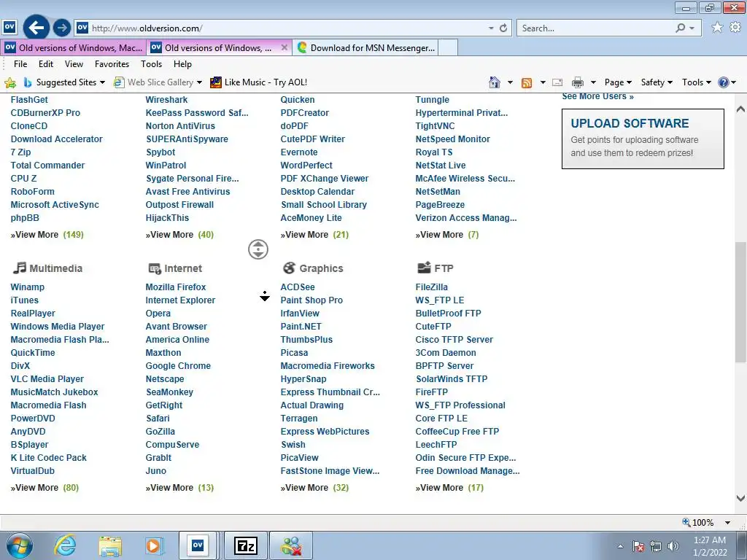
Task: Expand the search provider dropdown arrow
Action: pos(692,28)
